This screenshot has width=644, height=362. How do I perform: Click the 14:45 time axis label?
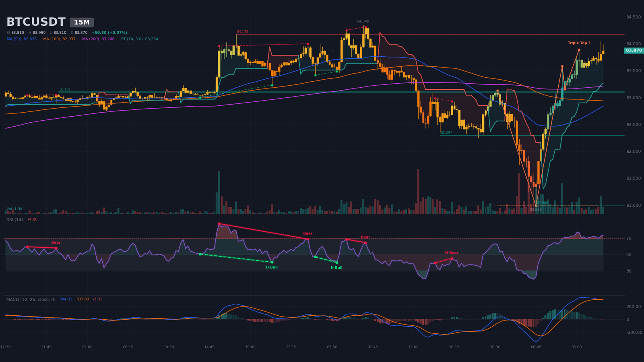coord(210,347)
